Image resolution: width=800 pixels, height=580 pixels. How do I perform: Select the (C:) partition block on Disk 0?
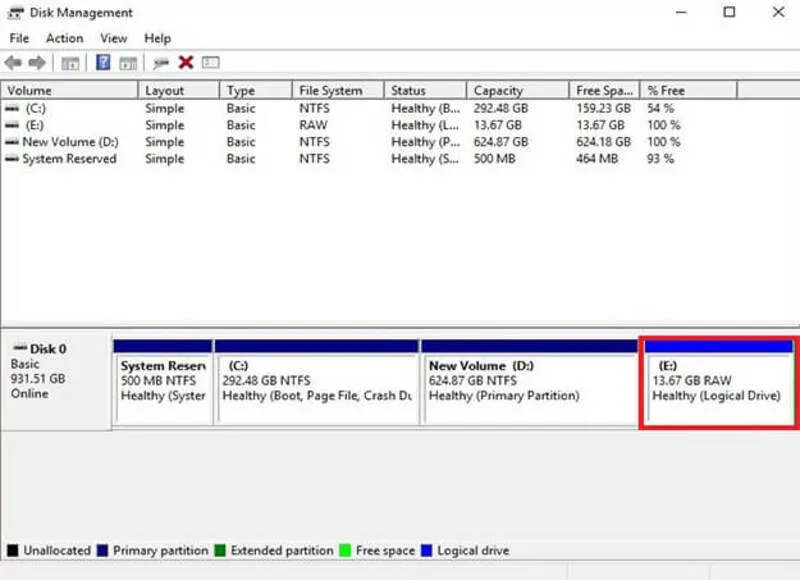pyautogui.click(x=316, y=387)
